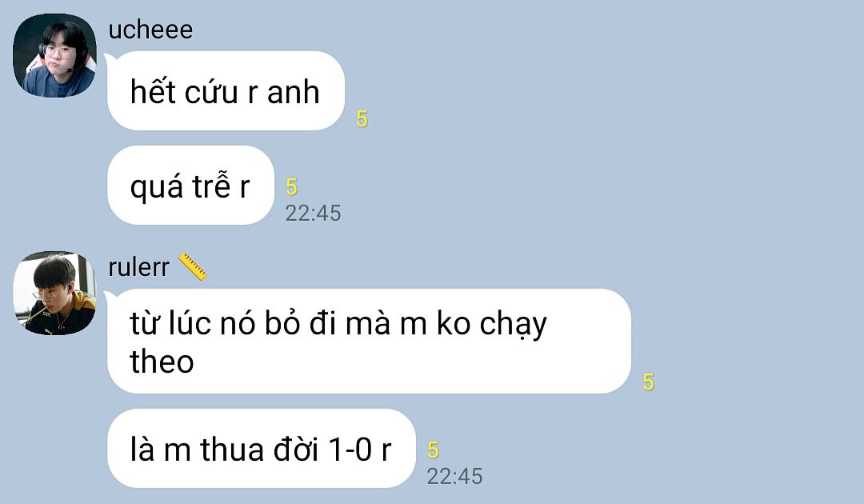864x504 pixels.
Task: Open rulerr's profile picture
Action: (x=54, y=293)
